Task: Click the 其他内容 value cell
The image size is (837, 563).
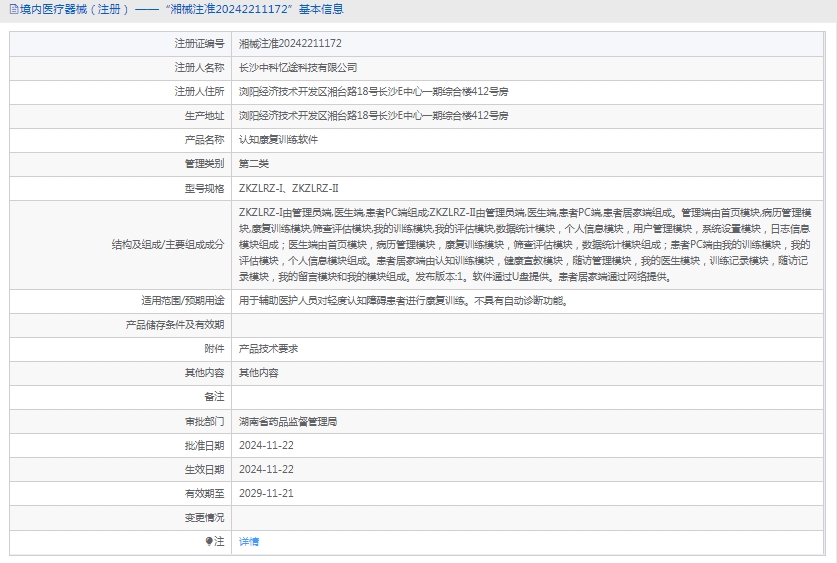Action: pos(258,373)
